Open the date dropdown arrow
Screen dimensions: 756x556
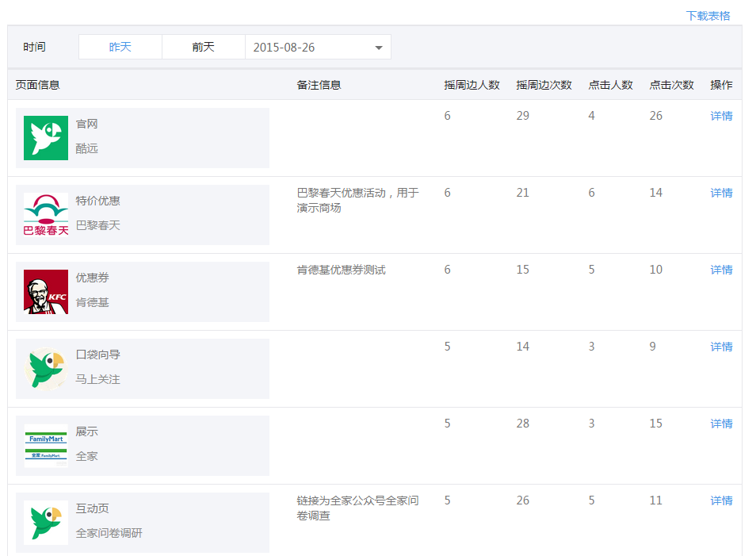pos(379,48)
